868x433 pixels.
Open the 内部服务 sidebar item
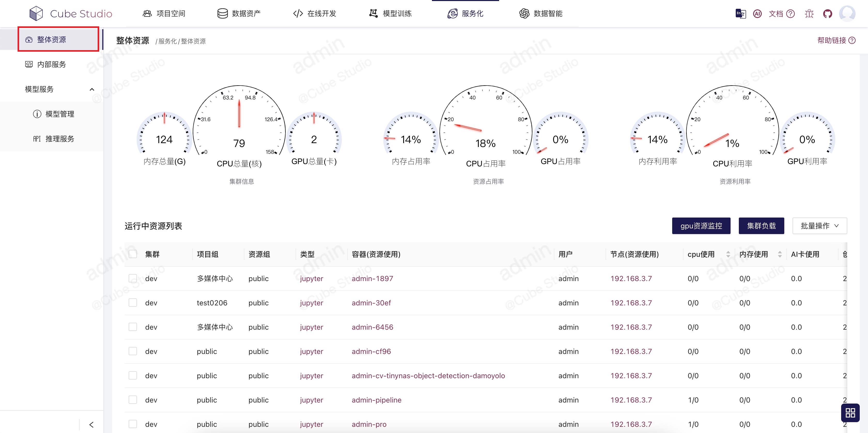(x=51, y=64)
